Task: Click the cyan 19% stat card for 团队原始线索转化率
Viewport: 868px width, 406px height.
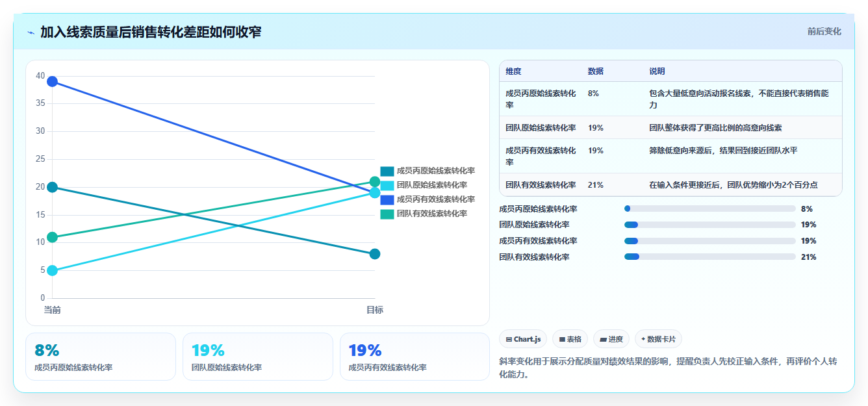Action: point(258,357)
